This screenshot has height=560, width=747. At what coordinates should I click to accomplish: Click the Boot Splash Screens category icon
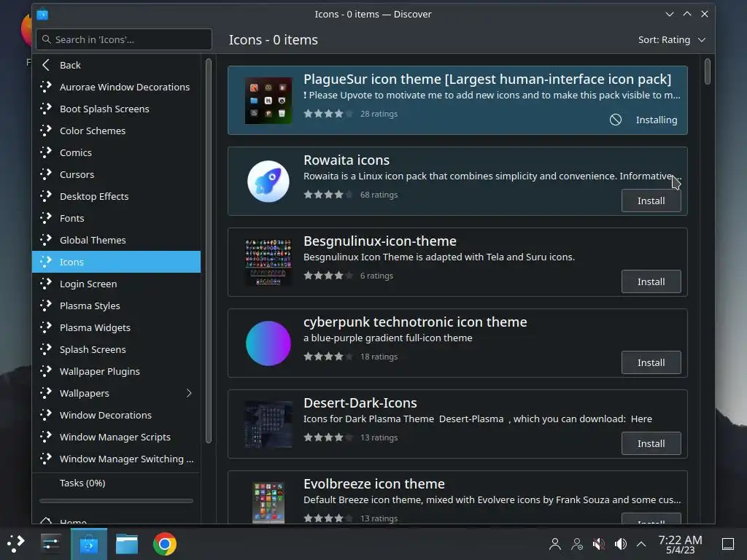tap(46, 109)
